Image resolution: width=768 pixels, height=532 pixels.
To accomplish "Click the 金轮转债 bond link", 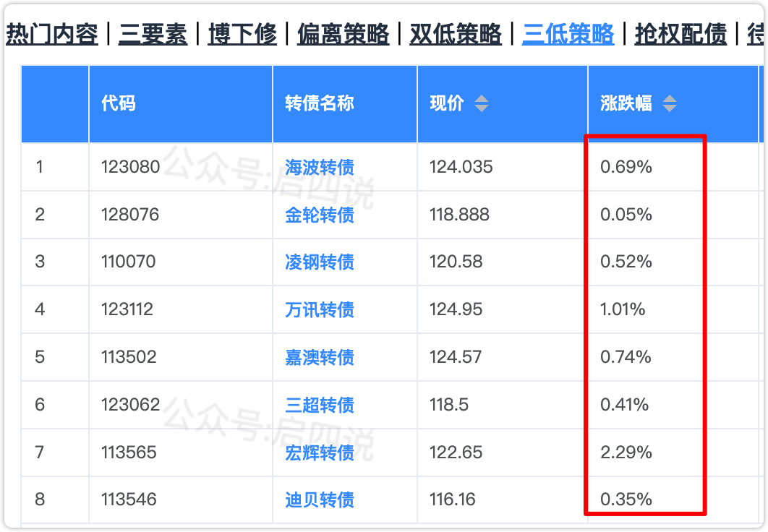I will coord(320,215).
